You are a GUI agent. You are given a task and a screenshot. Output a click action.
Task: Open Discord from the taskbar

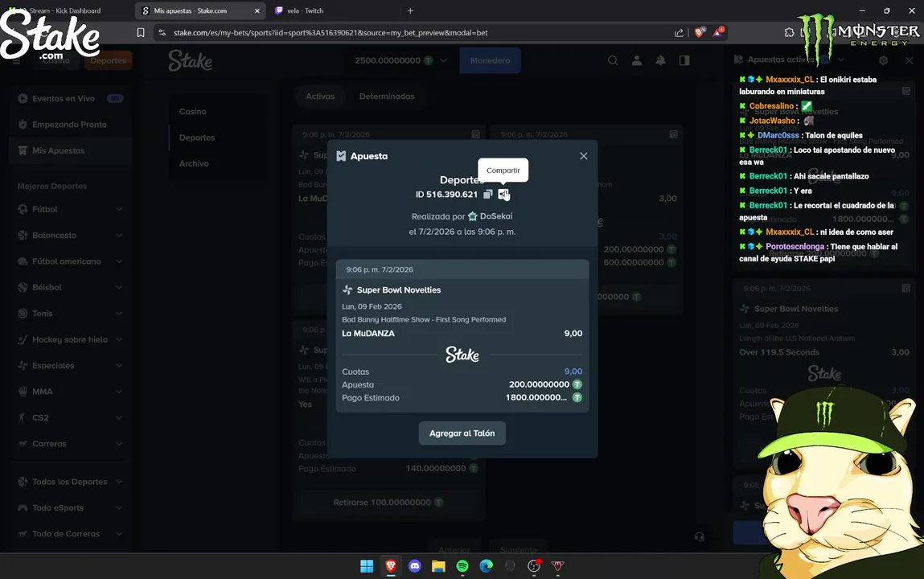[x=414, y=566]
